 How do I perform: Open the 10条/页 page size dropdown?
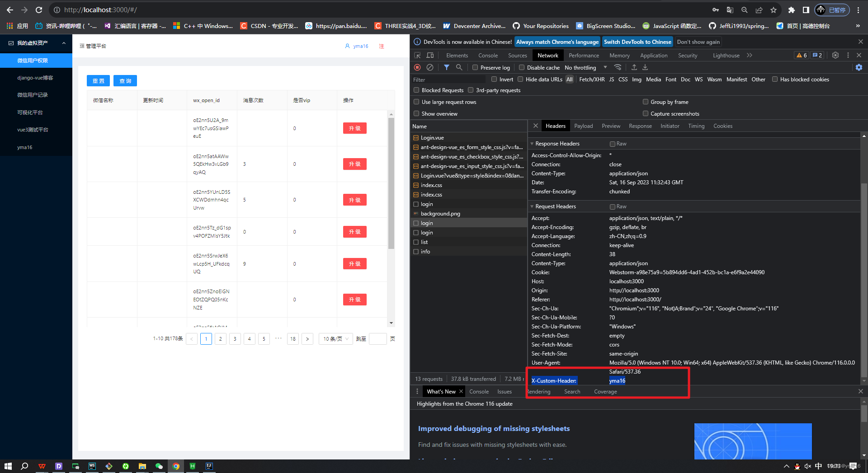[335, 339]
